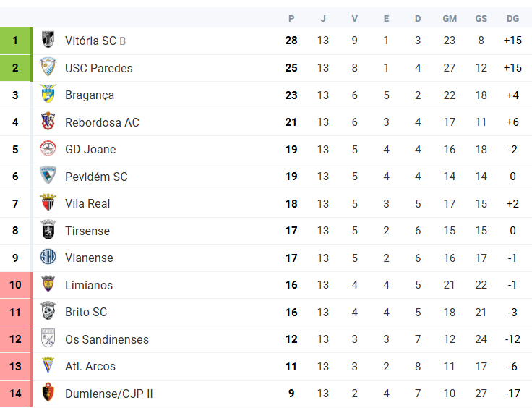The width and height of the screenshot is (532, 408).
Task: Sort table by the J column header
Action: 323,19
